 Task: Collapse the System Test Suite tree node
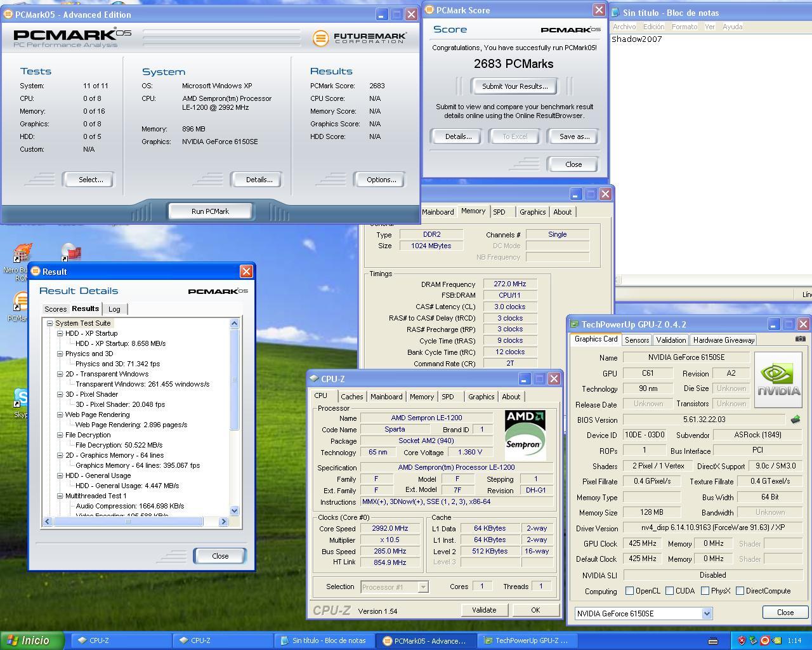(49, 323)
